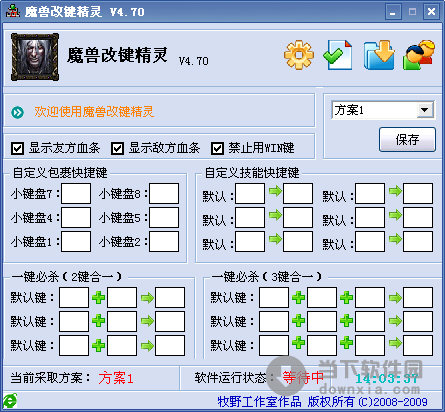The image size is (445, 412).
Task: Click the first 默认键 input box in 3键合一
Action: [274, 297]
